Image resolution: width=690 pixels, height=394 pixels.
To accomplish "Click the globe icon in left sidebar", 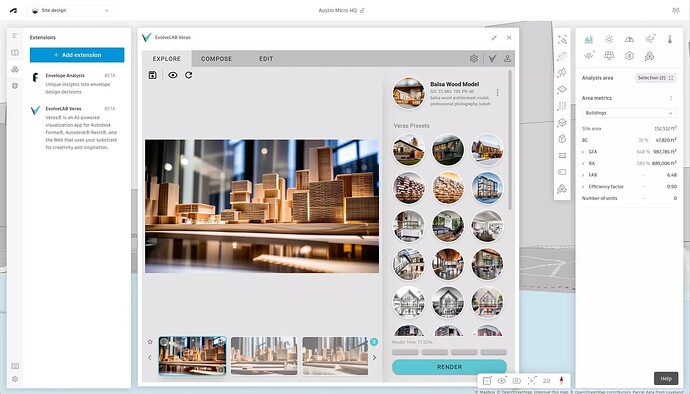I will point(15,86).
